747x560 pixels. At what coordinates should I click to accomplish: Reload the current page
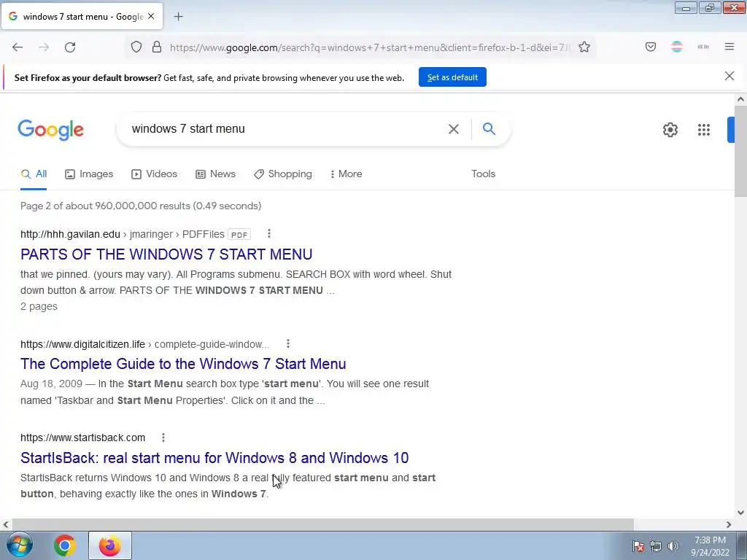coord(70,47)
